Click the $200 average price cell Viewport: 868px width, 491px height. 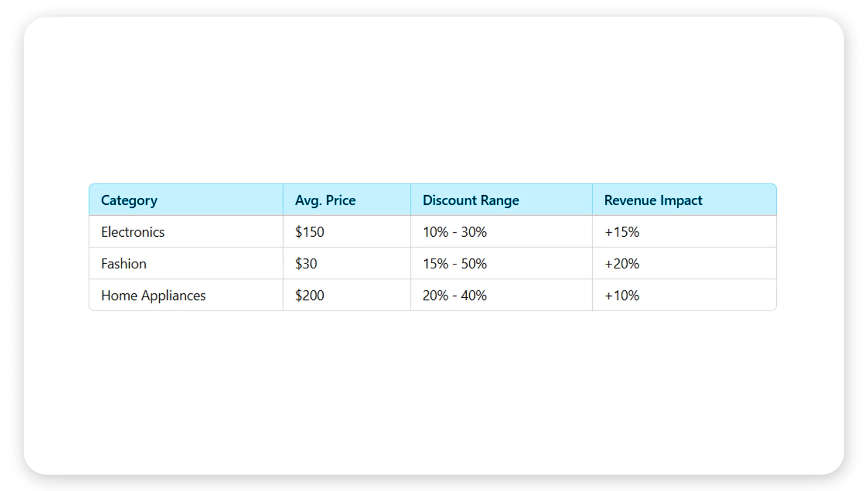(x=347, y=295)
